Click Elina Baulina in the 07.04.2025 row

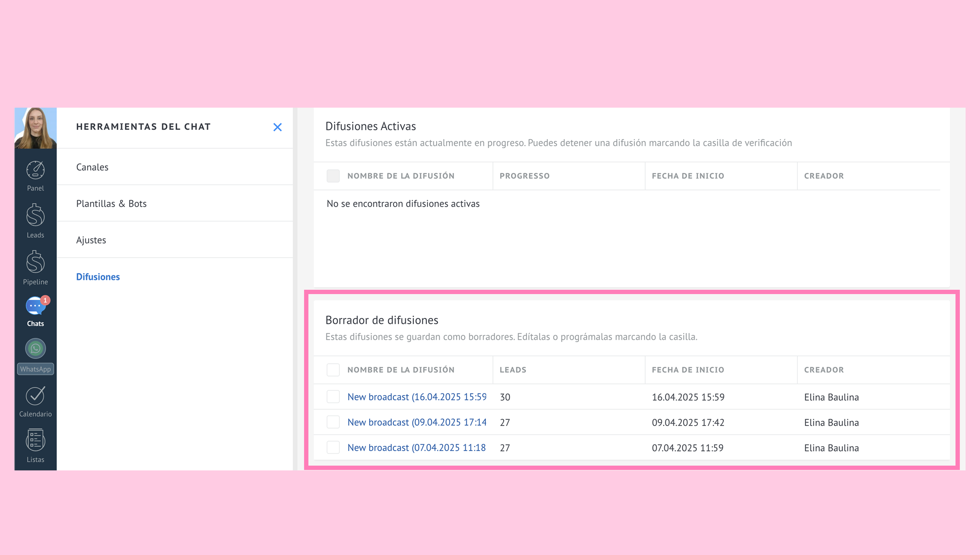[x=832, y=448]
